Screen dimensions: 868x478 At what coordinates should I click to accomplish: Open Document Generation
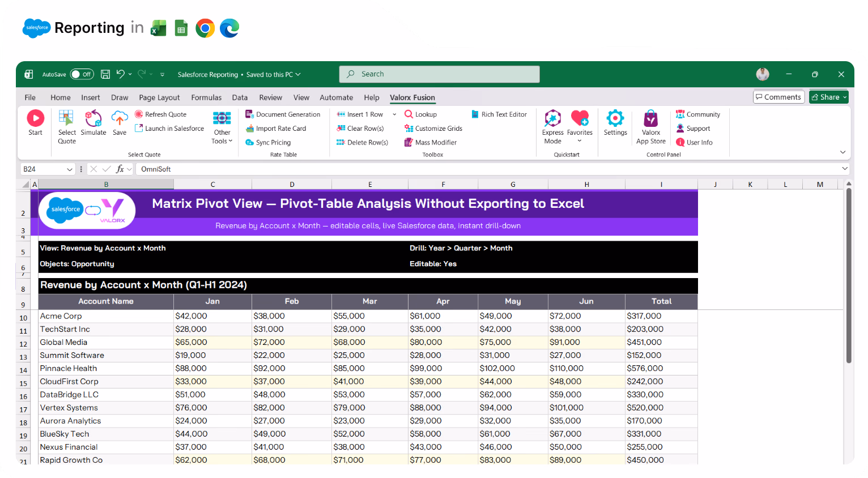click(x=283, y=114)
